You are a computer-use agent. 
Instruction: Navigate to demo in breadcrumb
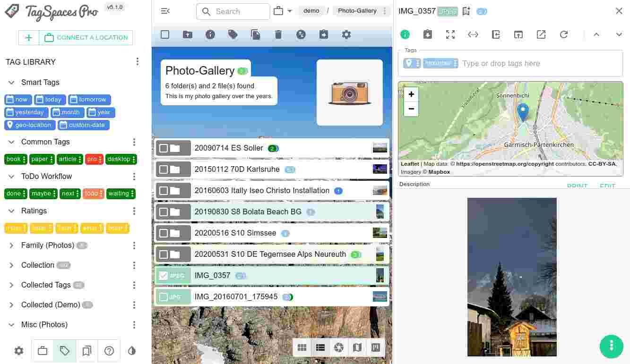[x=311, y=11]
